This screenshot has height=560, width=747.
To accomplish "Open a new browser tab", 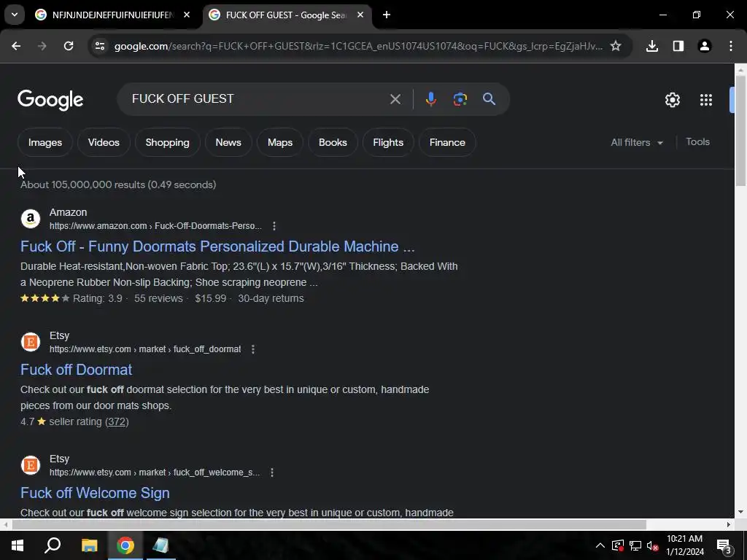I will pos(387,15).
